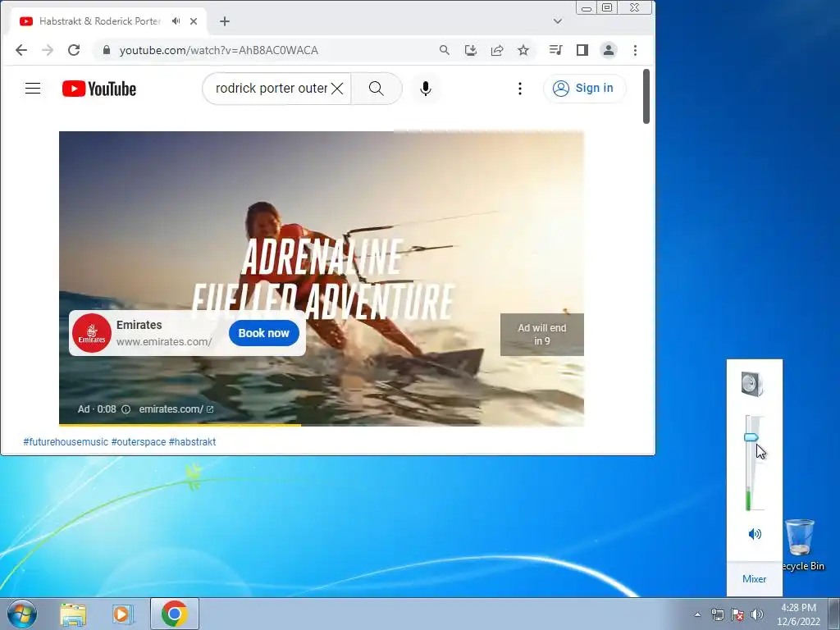Open Windows Explorer from the taskbar
The width and height of the screenshot is (840, 630).
click(x=73, y=614)
